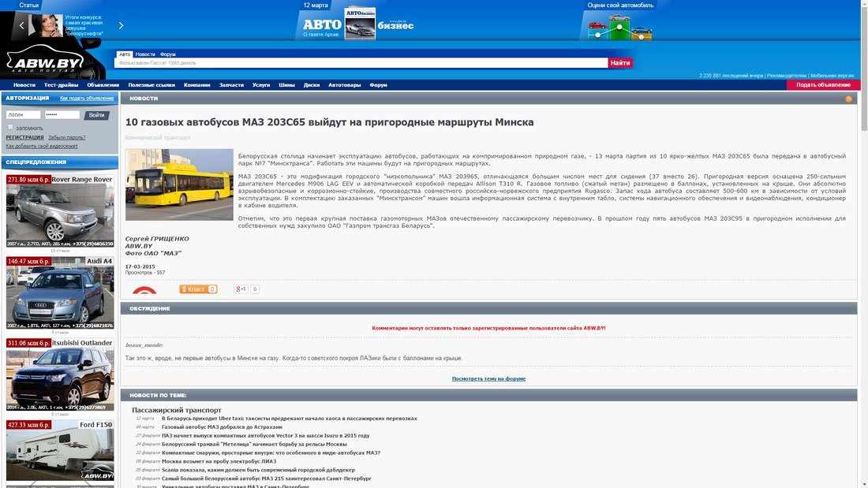Image resolution: width=868 pixels, height=488 pixels.
Task: Open the Автобизнес newspaper cover image
Action: click(360, 23)
